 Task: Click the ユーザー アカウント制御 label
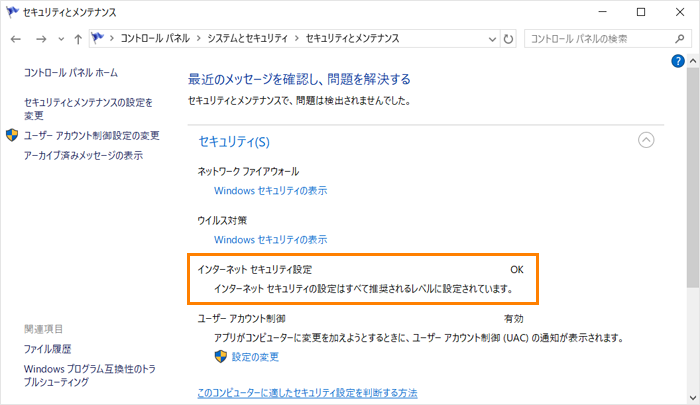click(x=241, y=319)
